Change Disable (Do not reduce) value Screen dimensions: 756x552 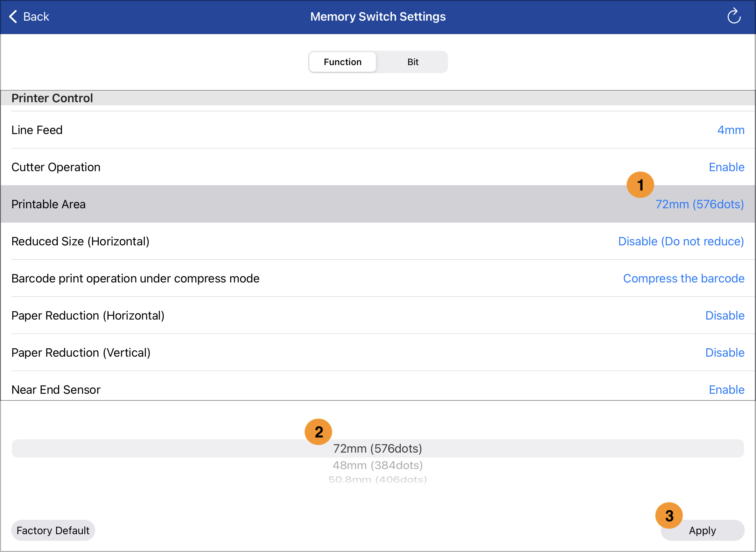pyautogui.click(x=681, y=241)
